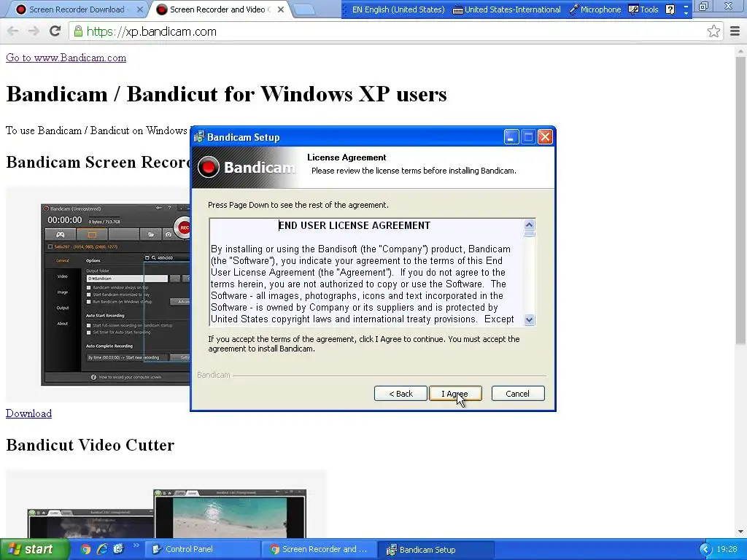Click the language bar help icon
Image resolution: width=747 pixels, height=560 pixels.
(670, 9)
